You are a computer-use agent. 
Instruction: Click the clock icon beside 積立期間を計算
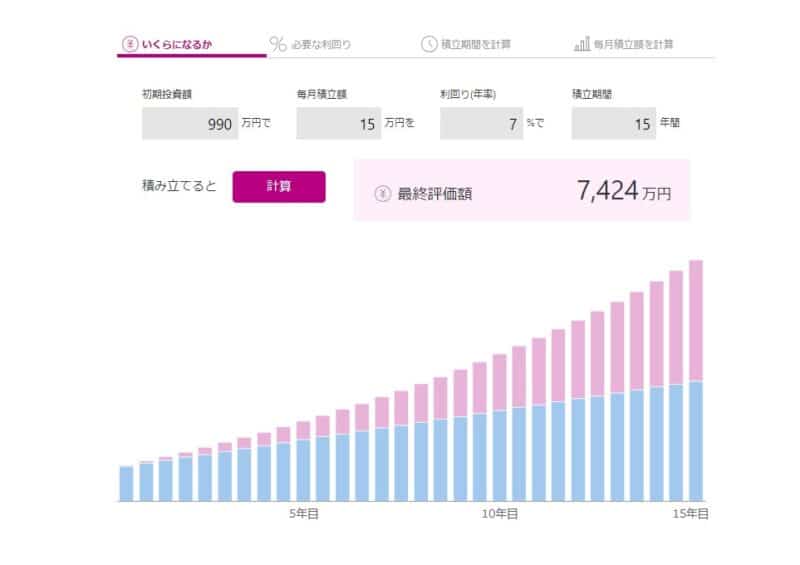tap(429, 44)
